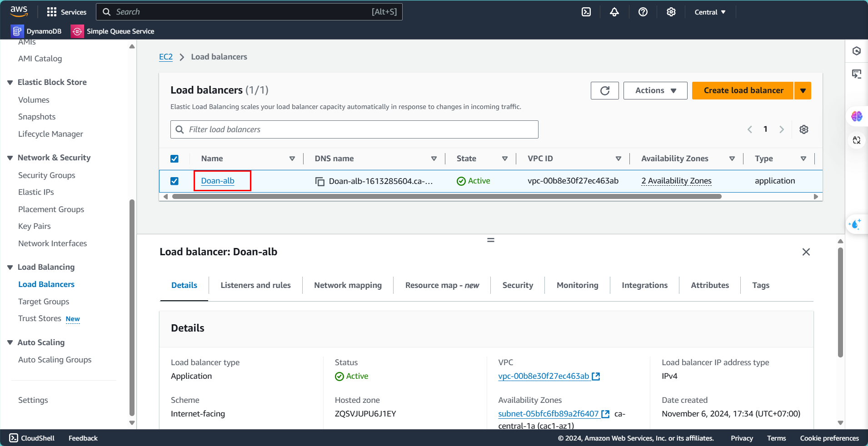
Task: Click the table horizontal scrollbar
Action: tap(447, 197)
